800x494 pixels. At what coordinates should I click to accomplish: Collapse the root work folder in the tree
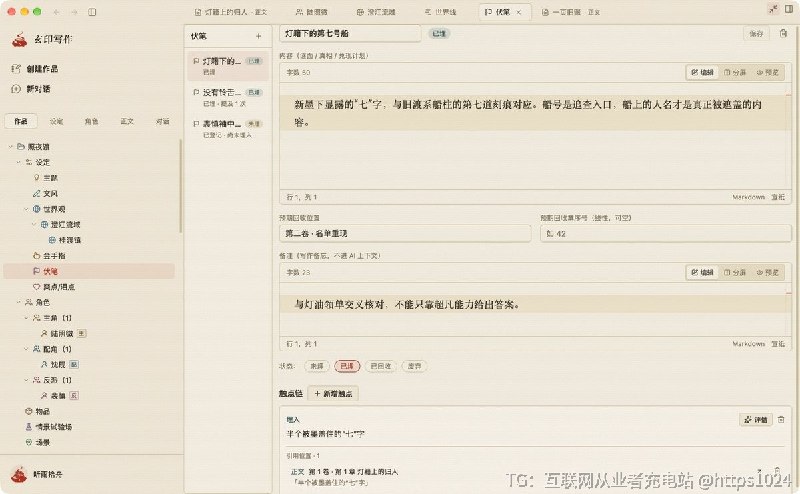(x=11, y=146)
